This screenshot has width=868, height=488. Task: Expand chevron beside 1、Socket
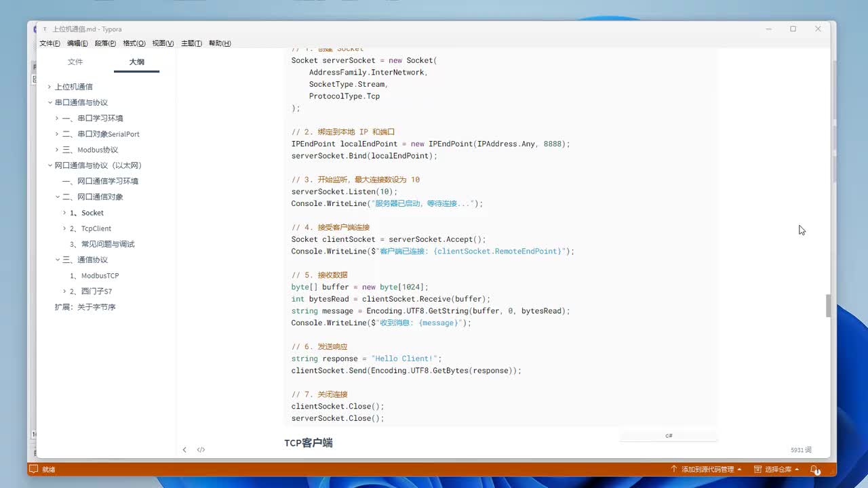coord(64,213)
